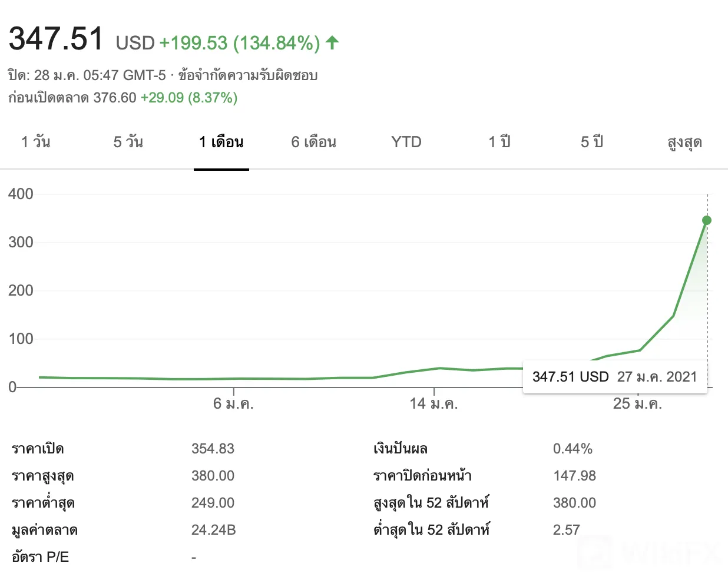Image resolution: width=728 pixels, height=583 pixels.
Task: Select the สูงสุด max range tab
Action: (684, 143)
